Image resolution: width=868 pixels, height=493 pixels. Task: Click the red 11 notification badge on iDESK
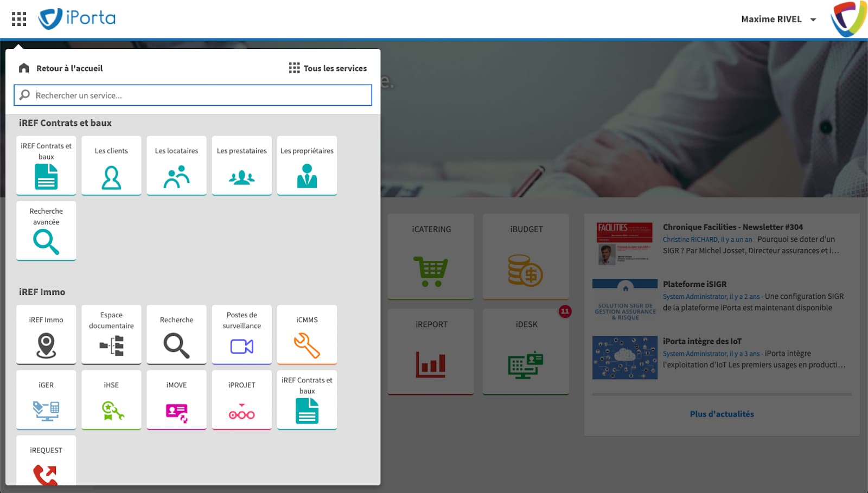[x=565, y=311]
